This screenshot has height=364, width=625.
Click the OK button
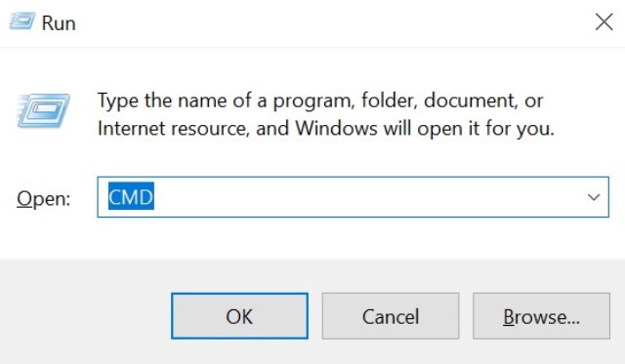point(239,316)
